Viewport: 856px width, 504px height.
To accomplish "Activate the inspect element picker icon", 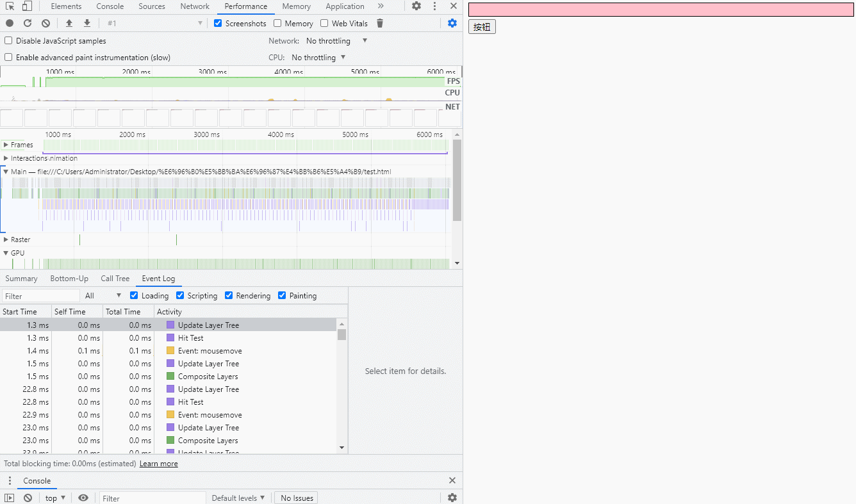I will coord(10,6).
